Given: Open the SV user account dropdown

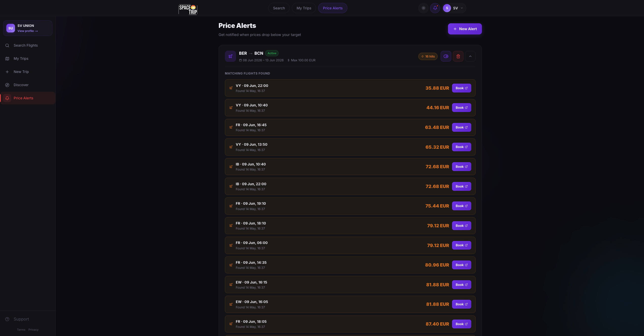Looking at the screenshot, I should (x=454, y=8).
